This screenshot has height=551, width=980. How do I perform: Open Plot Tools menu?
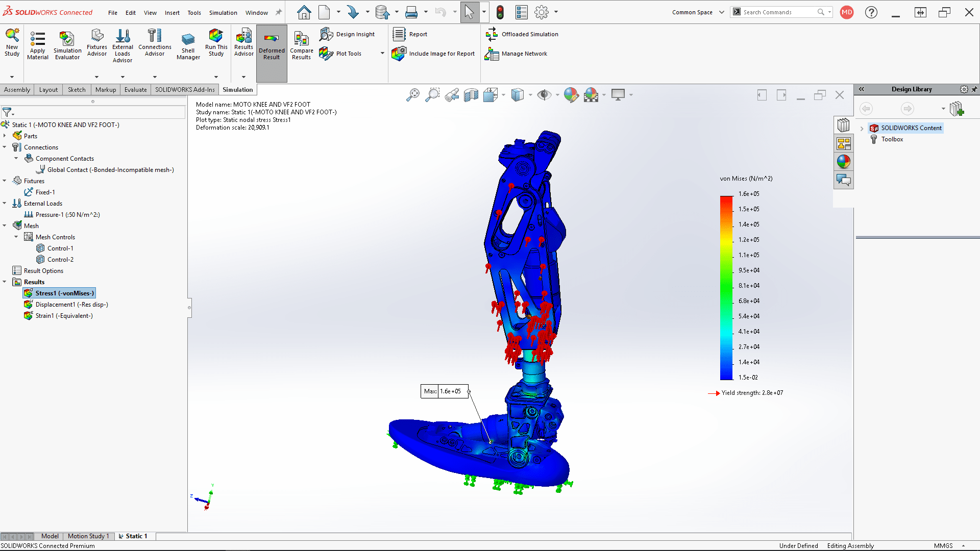point(340,54)
